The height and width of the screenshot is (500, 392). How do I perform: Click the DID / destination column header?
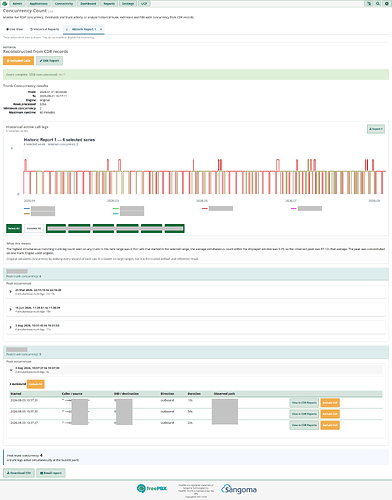tap(126, 394)
